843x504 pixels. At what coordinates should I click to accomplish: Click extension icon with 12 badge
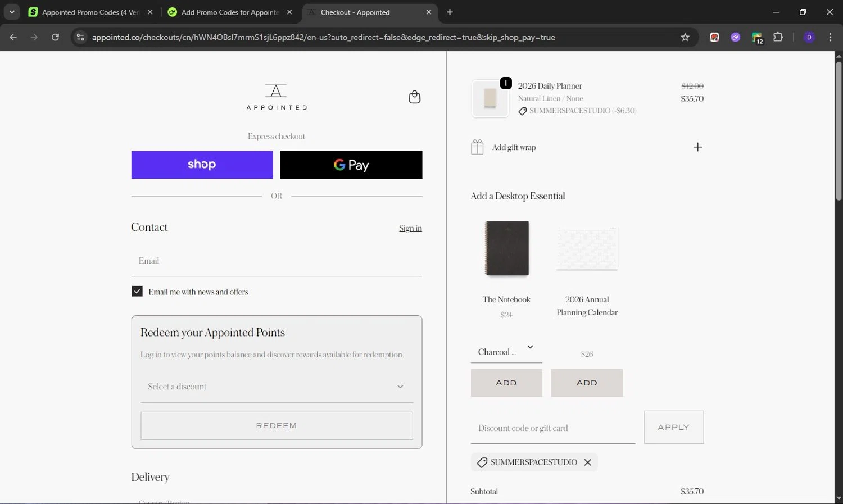coord(757,38)
